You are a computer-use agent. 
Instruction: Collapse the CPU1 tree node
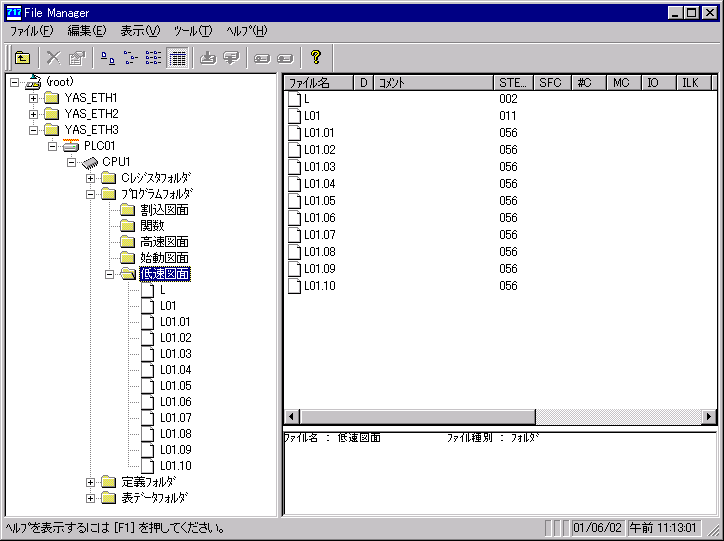71,162
